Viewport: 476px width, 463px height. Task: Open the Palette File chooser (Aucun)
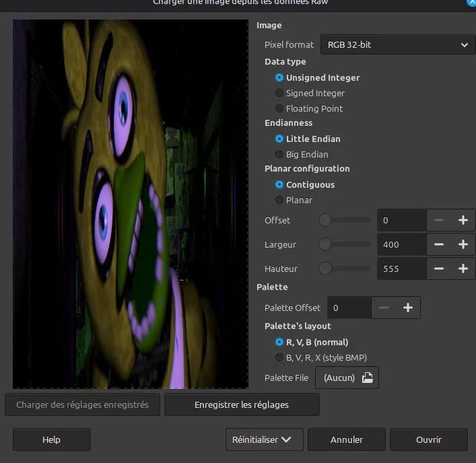point(347,378)
